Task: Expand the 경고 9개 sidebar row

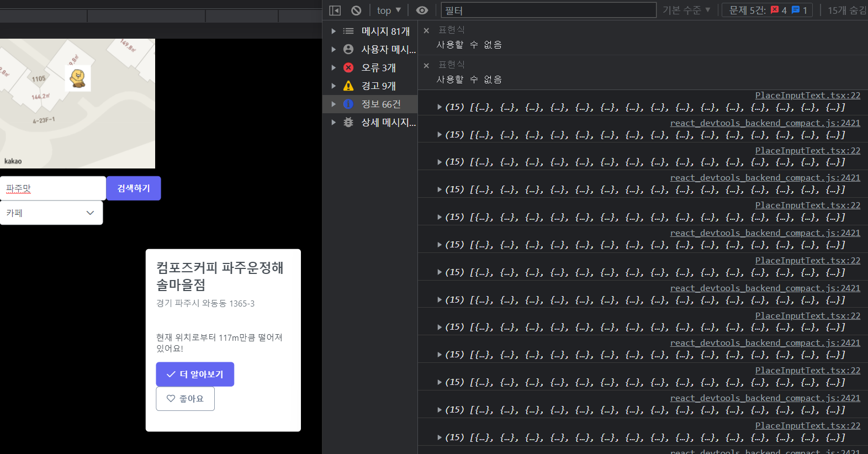Action: [x=334, y=86]
